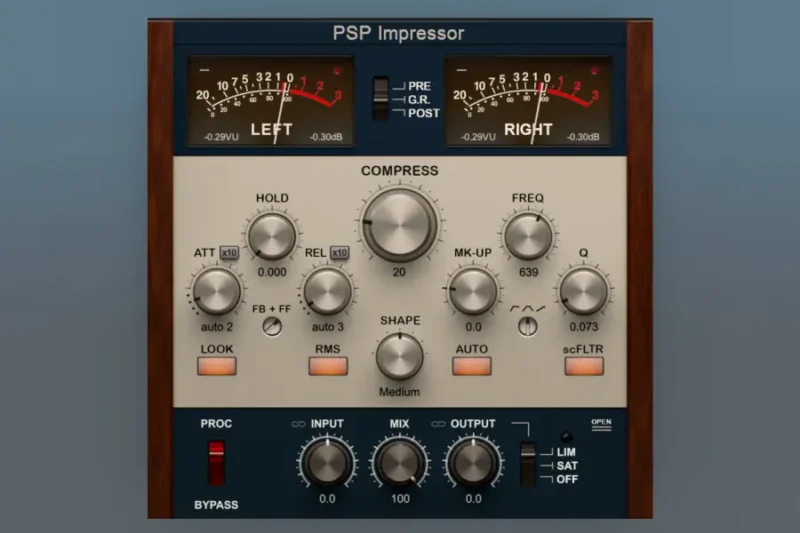Image resolution: width=800 pixels, height=533 pixels.
Task: Click the PRE/G.R./POST meter switch
Action: click(x=380, y=98)
